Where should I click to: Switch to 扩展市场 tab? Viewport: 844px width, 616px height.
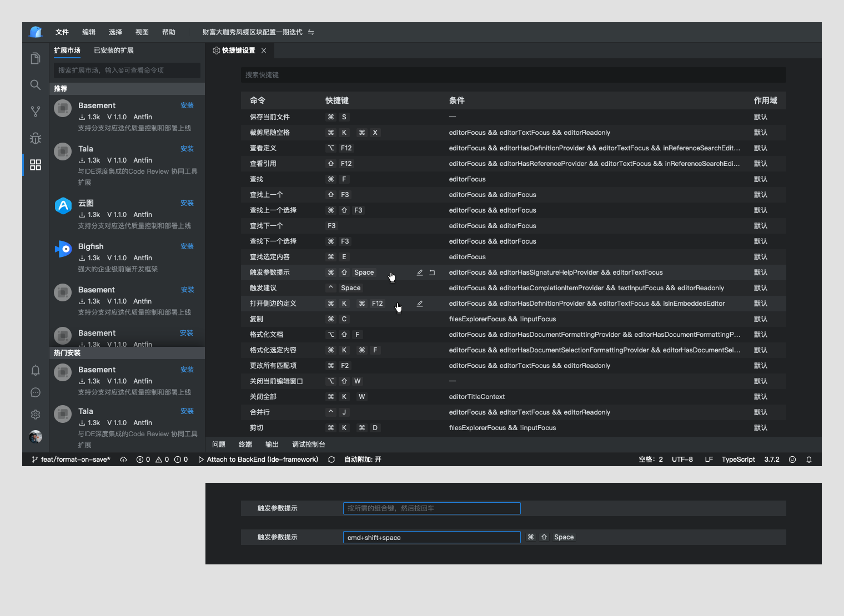pyautogui.click(x=67, y=51)
